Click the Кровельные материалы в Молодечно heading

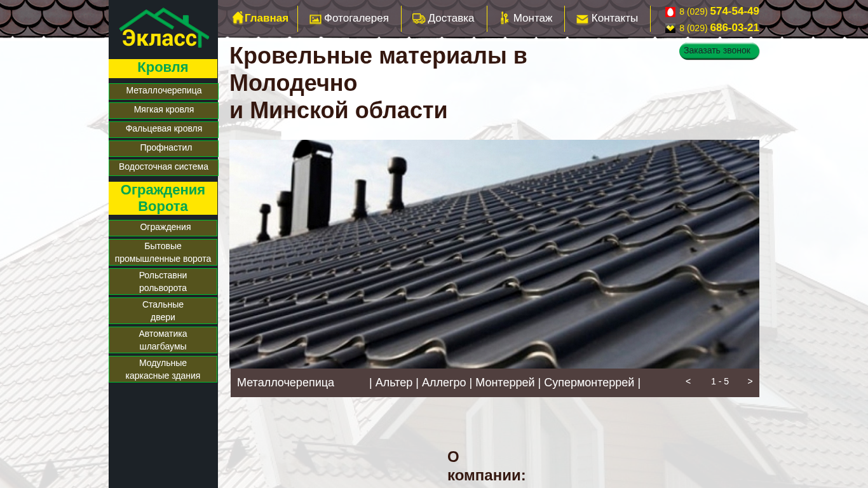(378, 83)
